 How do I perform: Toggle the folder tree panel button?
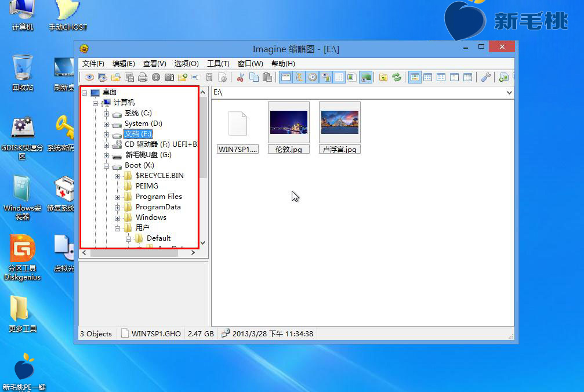pos(299,78)
